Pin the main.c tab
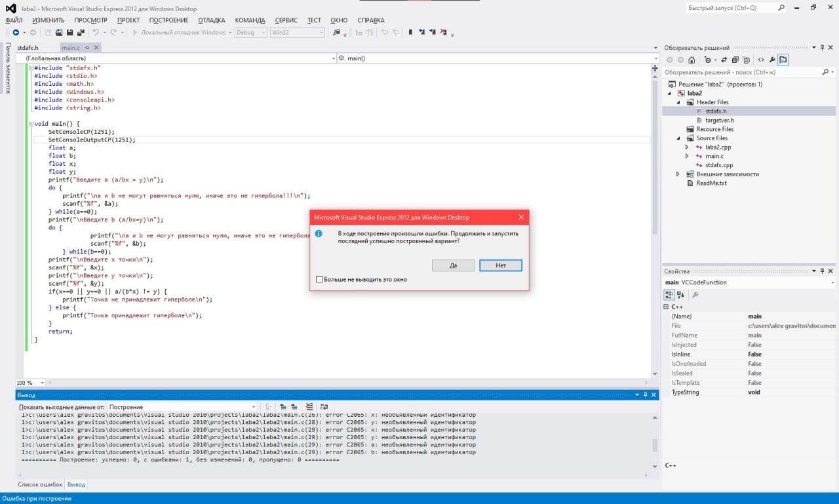This screenshot has height=504, width=839. [87, 48]
